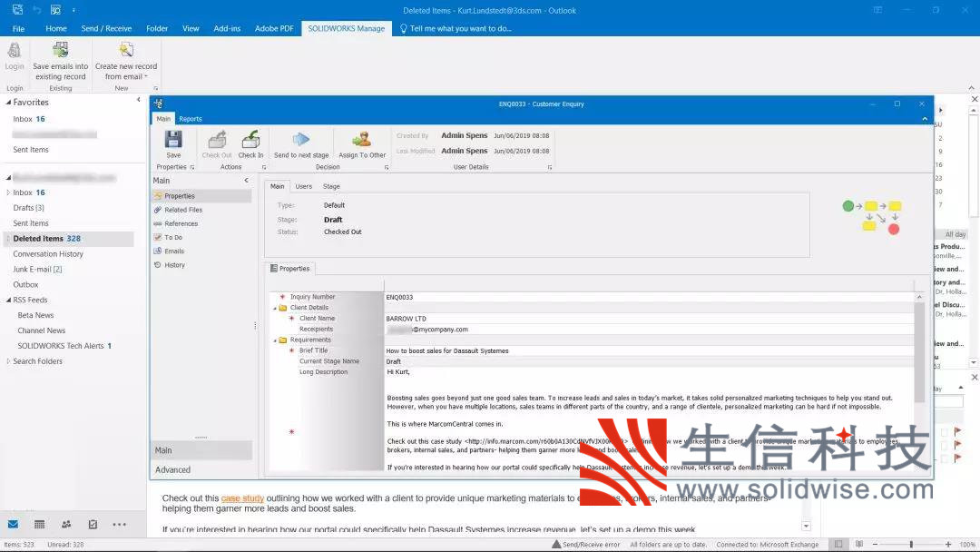The width and height of the screenshot is (980, 552).
Task: Open Create new record from email dropdown
Action: [145, 77]
